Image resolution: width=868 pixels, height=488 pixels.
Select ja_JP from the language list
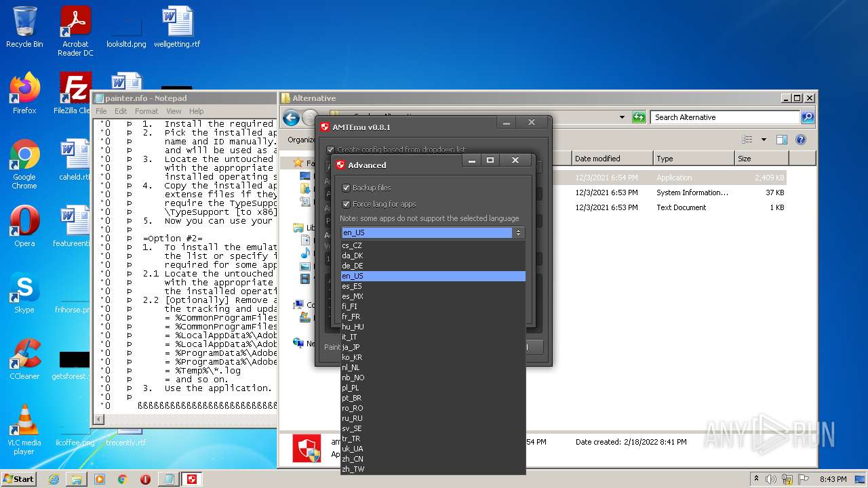[x=433, y=347]
